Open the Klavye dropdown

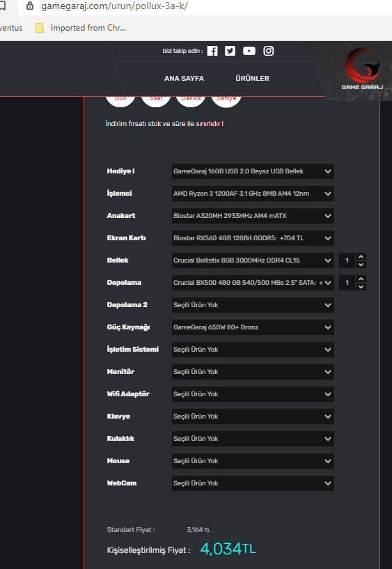[x=253, y=416]
